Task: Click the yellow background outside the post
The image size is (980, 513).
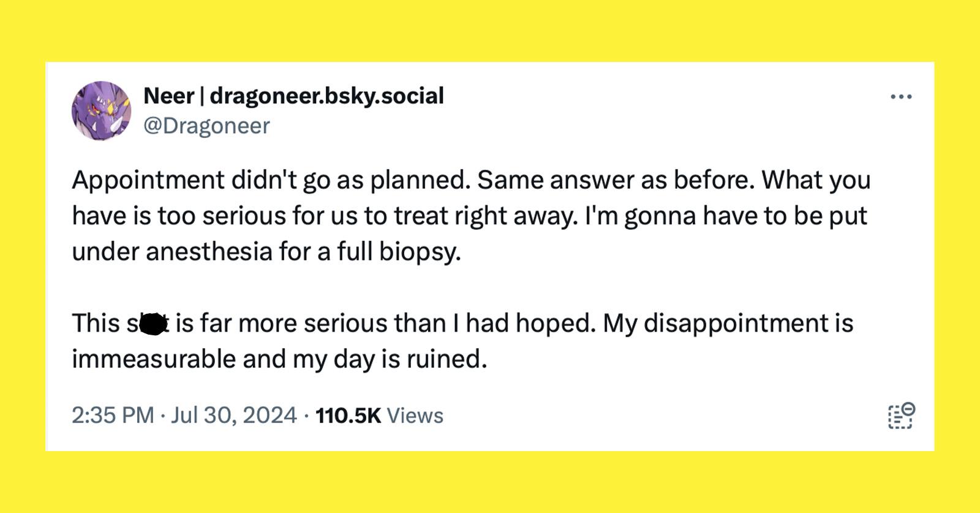Action: tap(490, 31)
